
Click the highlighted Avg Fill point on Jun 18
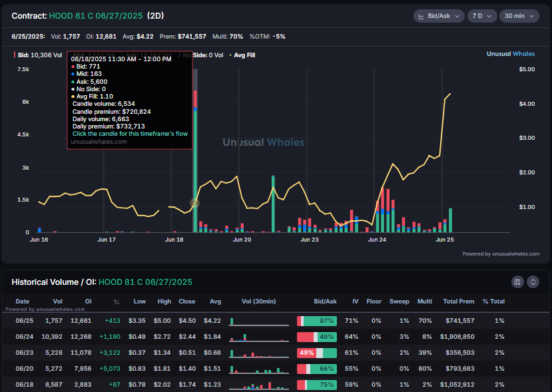tap(194, 203)
